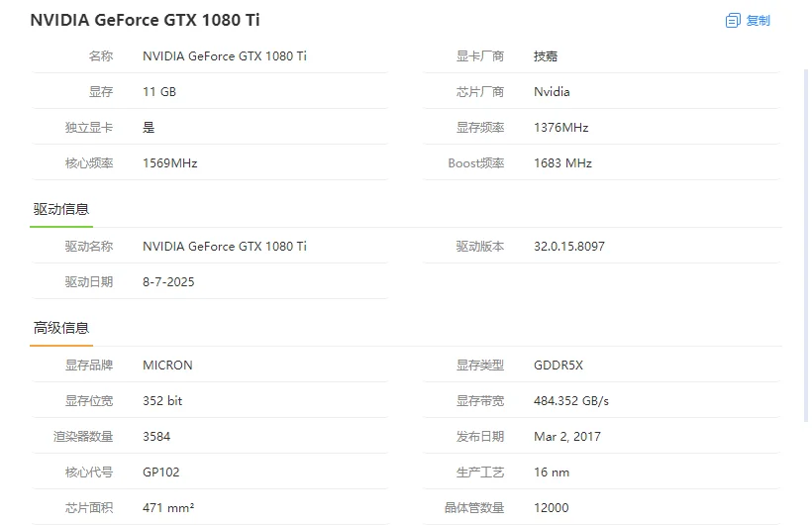The width and height of the screenshot is (812, 525).
Task: Click the 核心代号 value GP102
Action: [161, 472]
